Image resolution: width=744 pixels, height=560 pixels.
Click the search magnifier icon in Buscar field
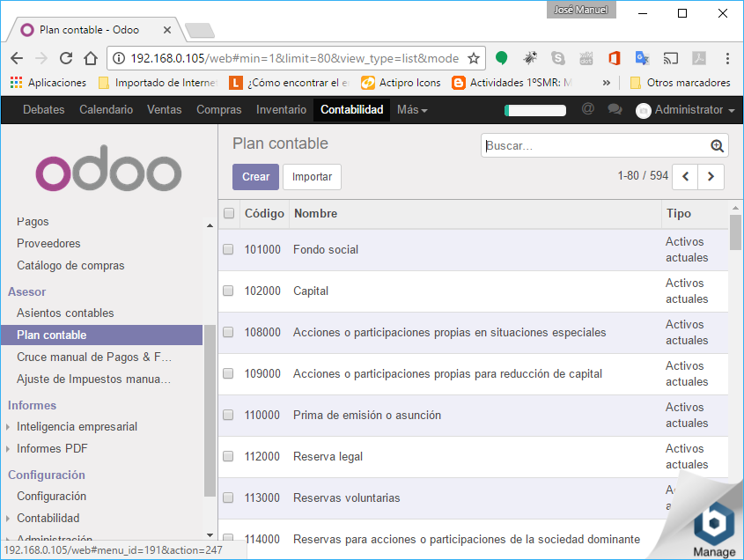coord(718,146)
